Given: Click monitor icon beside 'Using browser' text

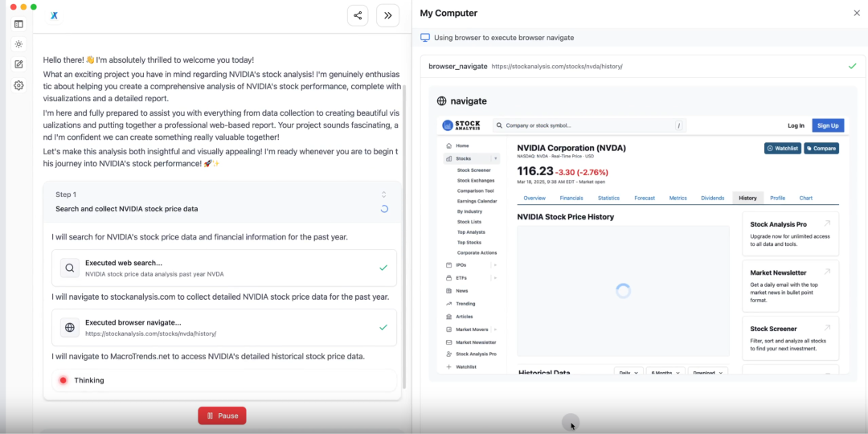Looking at the screenshot, I should click(x=425, y=38).
